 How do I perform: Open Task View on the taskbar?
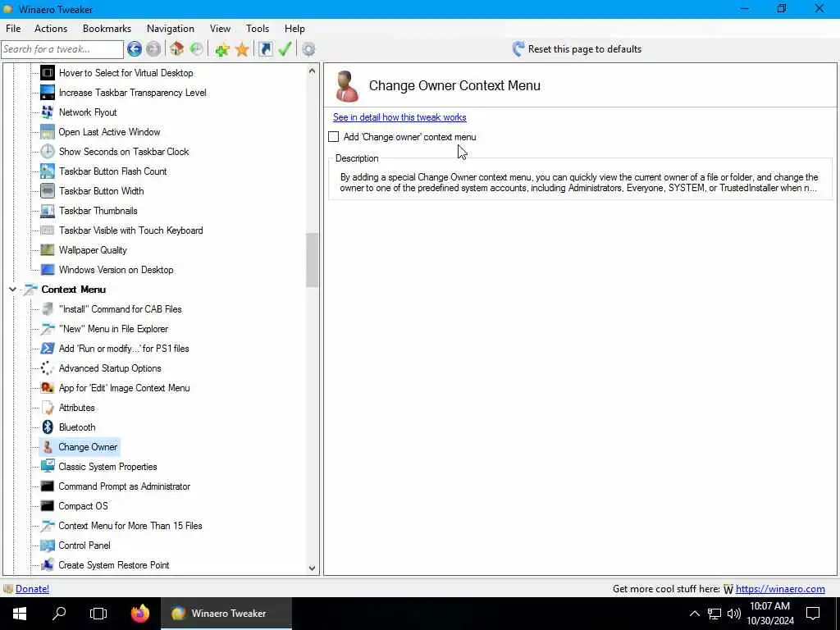[x=98, y=614]
